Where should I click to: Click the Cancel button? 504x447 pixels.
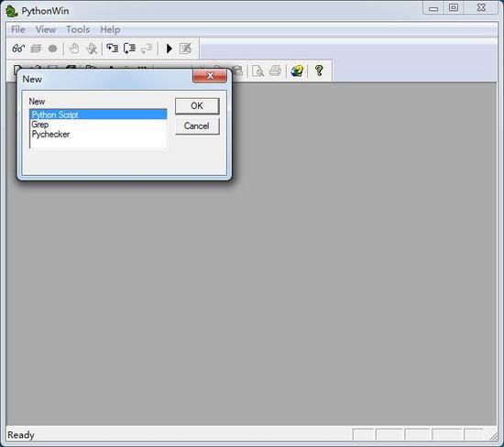tap(197, 126)
